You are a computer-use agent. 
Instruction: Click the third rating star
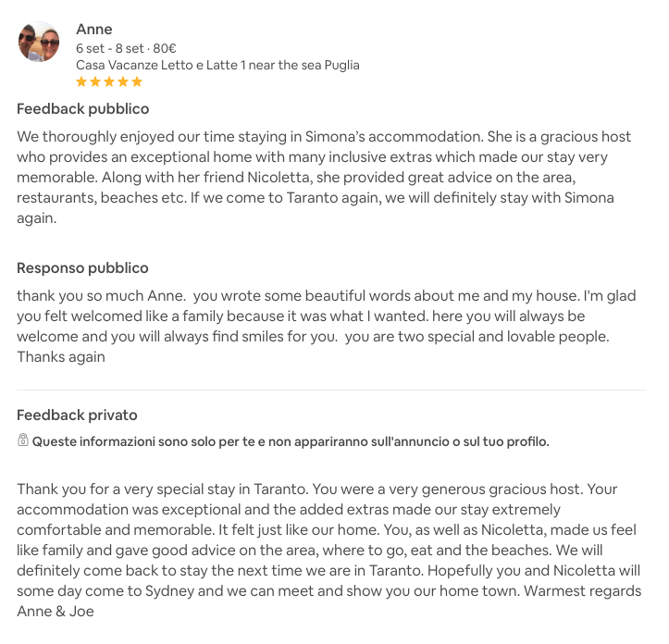tap(109, 81)
